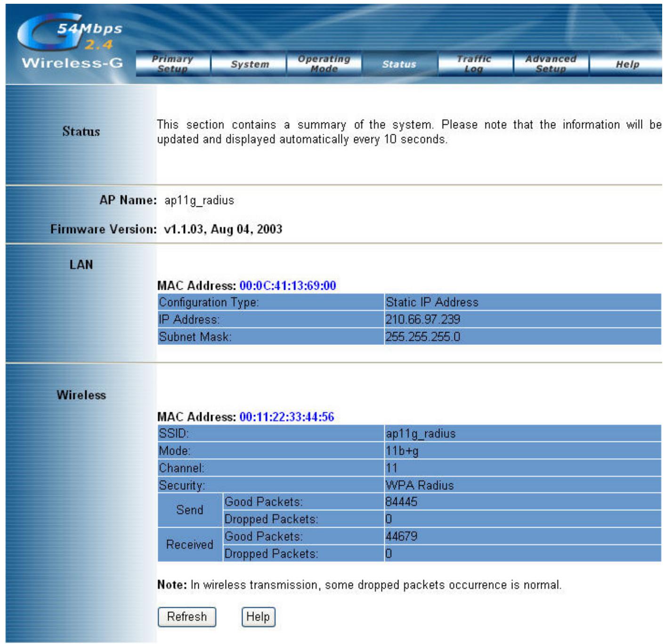Click firmware version v1.1.03, Aug 04, 2003
This screenshot has height=644, width=665.
click(223, 229)
